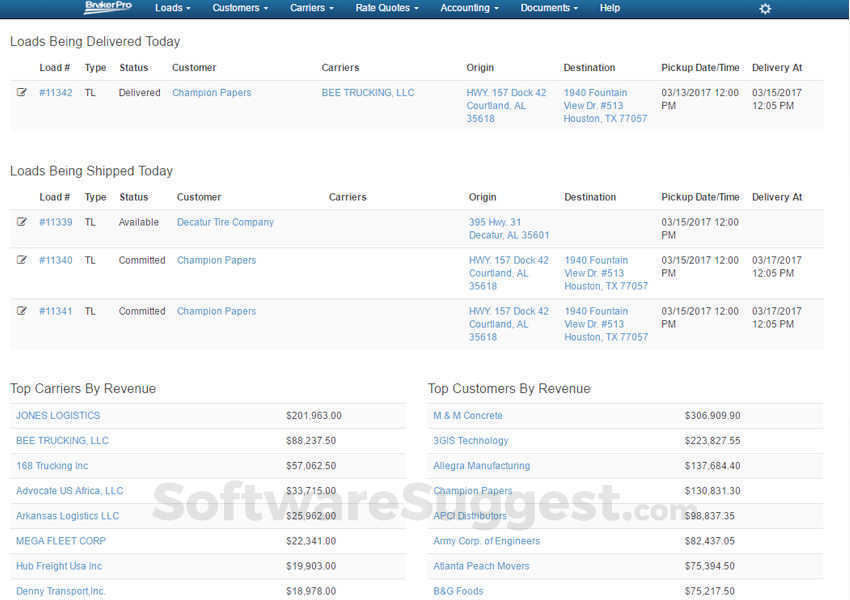The width and height of the screenshot is (850, 600).
Task: Open Allegra Manufacturing customer link
Action: click(481, 466)
